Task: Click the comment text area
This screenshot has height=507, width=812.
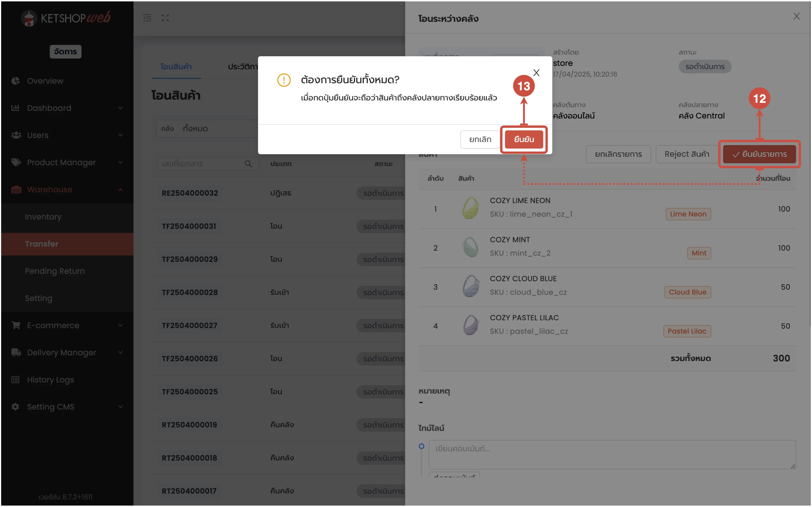Action: (612, 454)
